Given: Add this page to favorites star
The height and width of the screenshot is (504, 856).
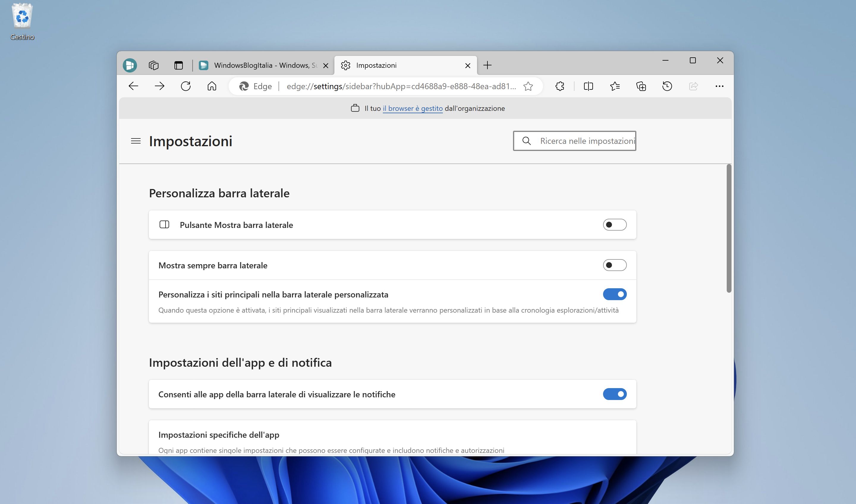Looking at the screenshot, I should (528, 86).
